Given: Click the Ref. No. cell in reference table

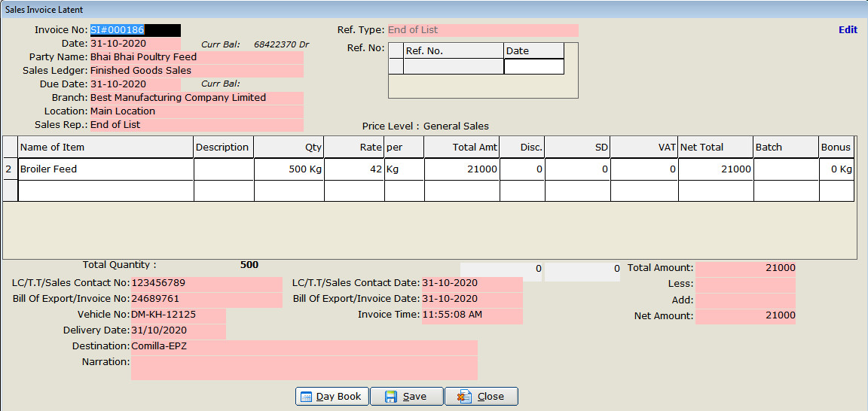Looking at the screenshot, I should point(454,66).
